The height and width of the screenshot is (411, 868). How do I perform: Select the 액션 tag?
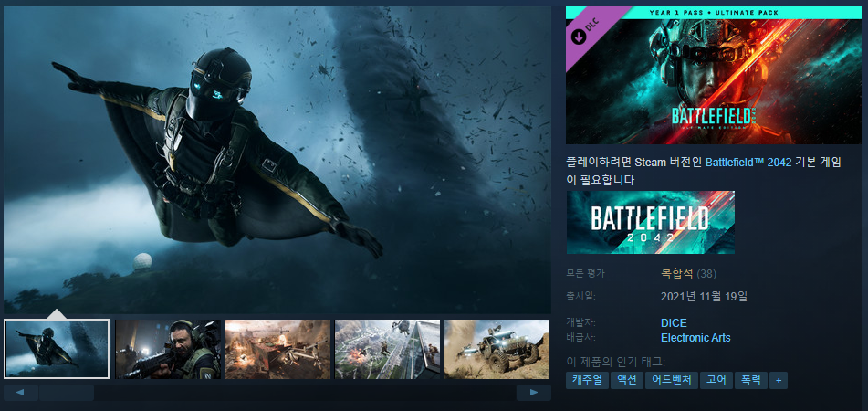[x=627, y=381]
